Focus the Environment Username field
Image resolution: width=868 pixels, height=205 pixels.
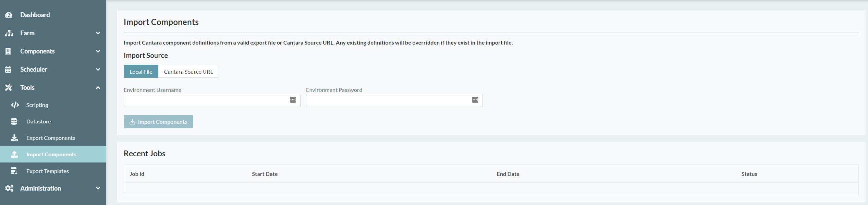pos(206,100)
